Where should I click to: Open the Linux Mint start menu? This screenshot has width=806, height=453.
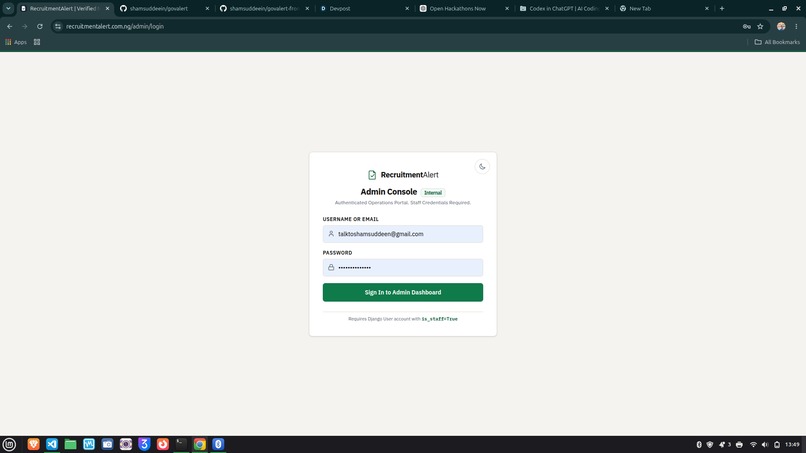tap(9, 444)
